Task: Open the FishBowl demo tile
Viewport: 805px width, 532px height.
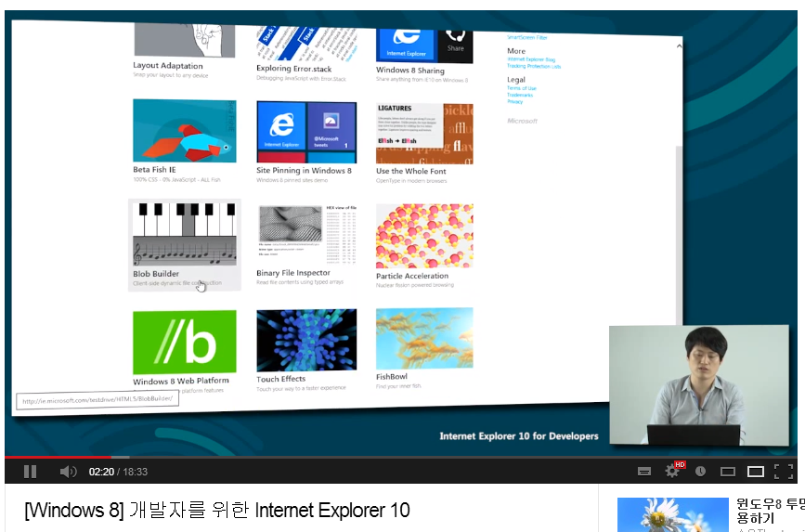Action: click(x=424, y=347)
